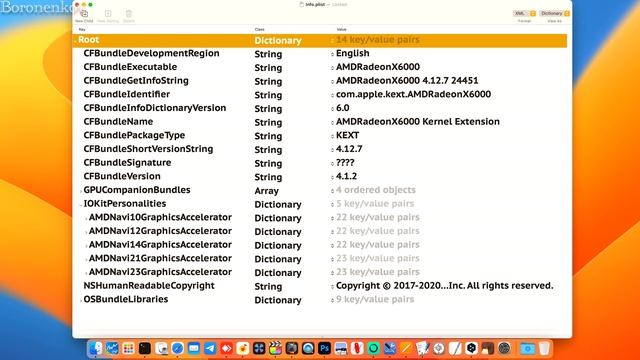The width and height of the screenshot is (640, 360).
Task: Click the 4.12.7 version value
Action: (x=349, y=149)
